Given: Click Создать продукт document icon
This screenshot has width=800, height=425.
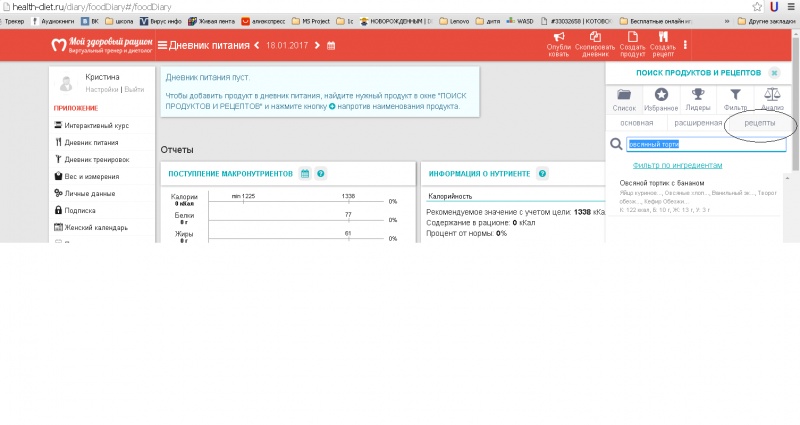Looking at the screenshot, I should click(x=632, y=37).
